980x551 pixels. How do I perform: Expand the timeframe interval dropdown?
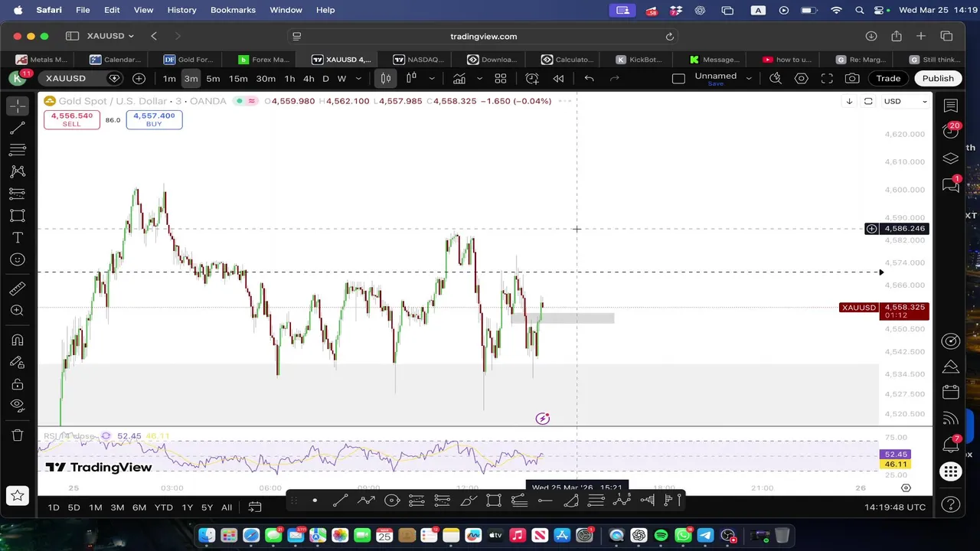[x=358, y=78]
